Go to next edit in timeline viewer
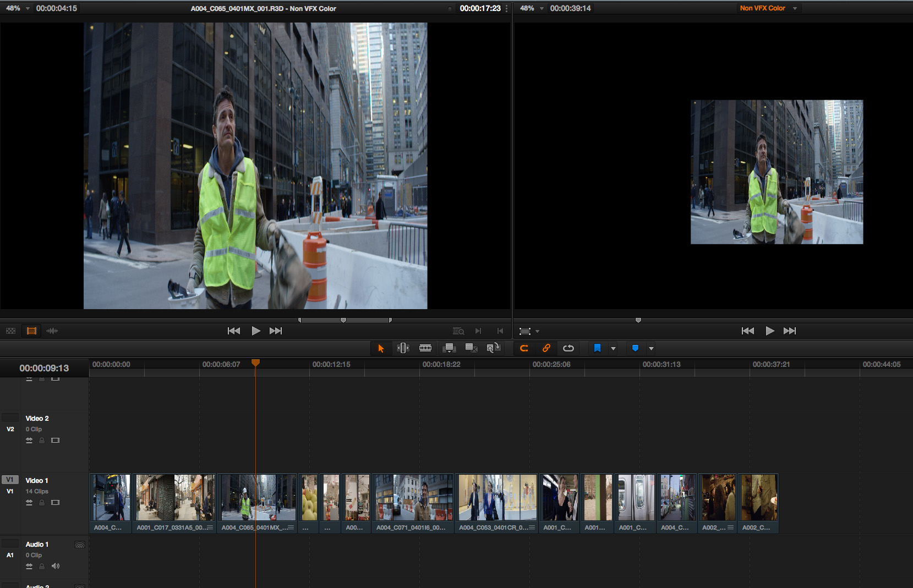913x588 pixels. (790, 331)
